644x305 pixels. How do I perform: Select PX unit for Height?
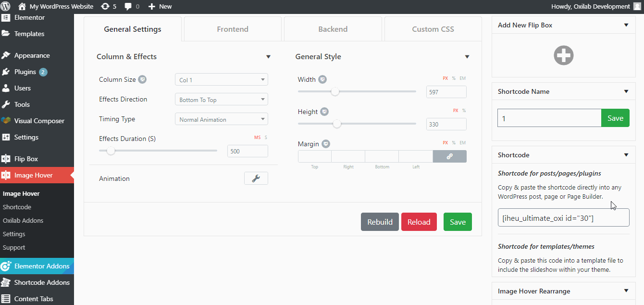click(x=456, y=111)
